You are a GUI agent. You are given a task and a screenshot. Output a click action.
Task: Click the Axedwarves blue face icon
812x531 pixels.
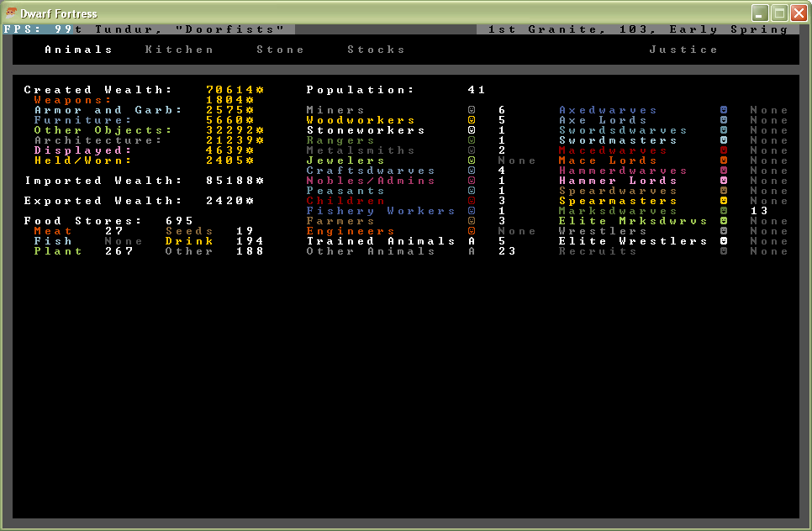(x=724, y=110)
